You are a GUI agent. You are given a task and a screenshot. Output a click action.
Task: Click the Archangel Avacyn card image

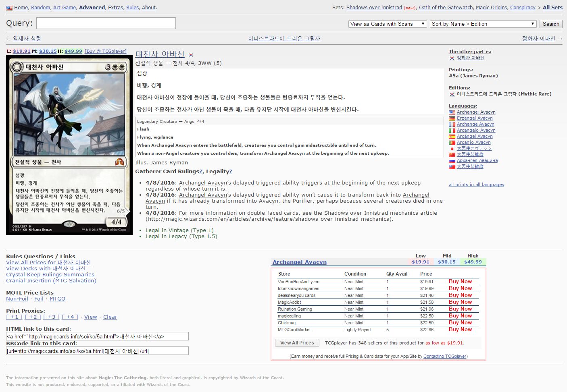point(69,145)
